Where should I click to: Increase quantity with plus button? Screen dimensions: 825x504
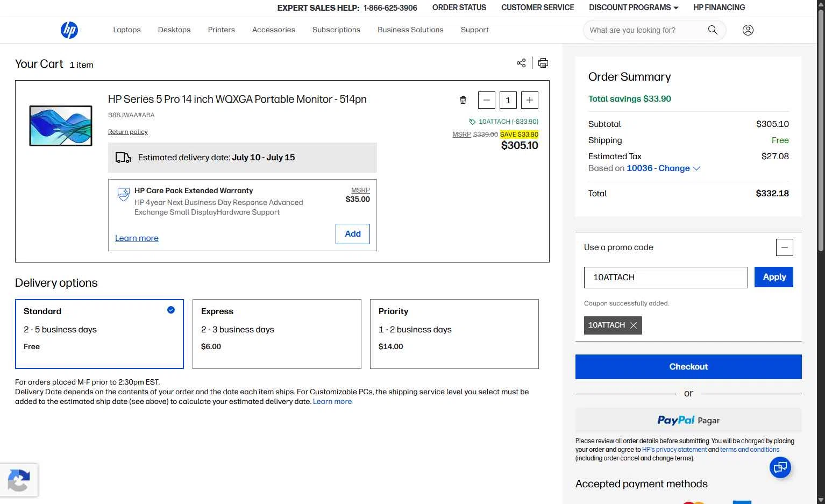point(530,100)
